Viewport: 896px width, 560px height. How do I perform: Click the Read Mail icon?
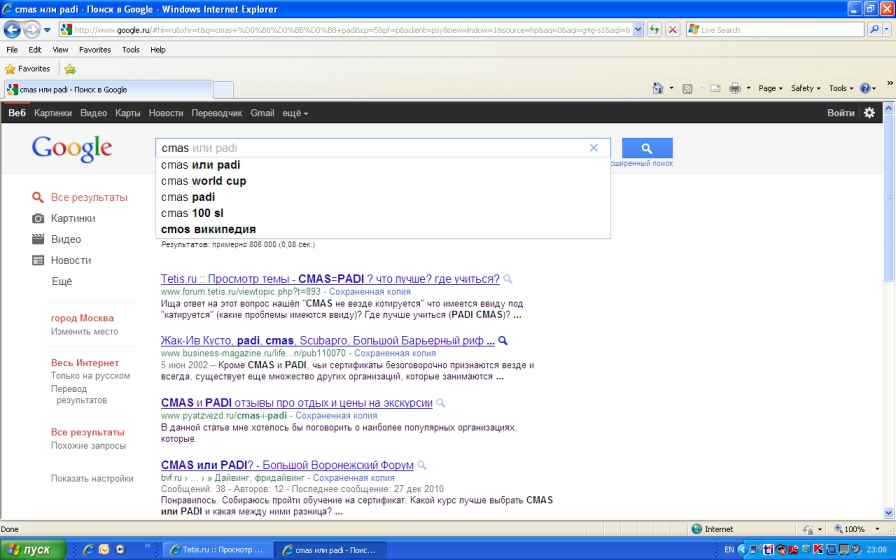[715, 89]
